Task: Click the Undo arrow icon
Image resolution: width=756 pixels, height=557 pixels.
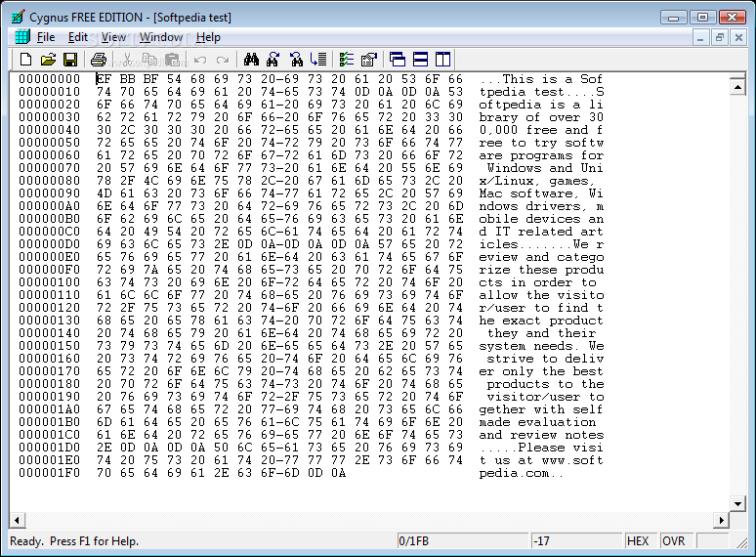Action: [200, 60]
